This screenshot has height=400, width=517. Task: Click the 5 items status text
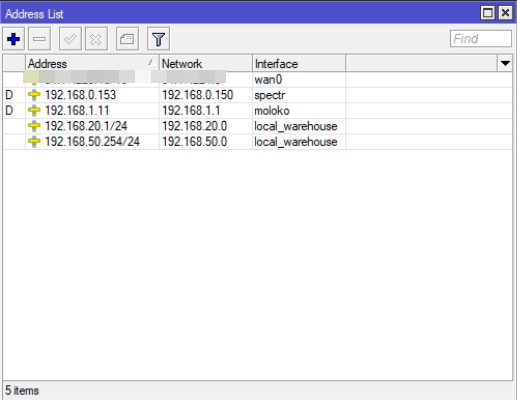(x=22, y=390)
